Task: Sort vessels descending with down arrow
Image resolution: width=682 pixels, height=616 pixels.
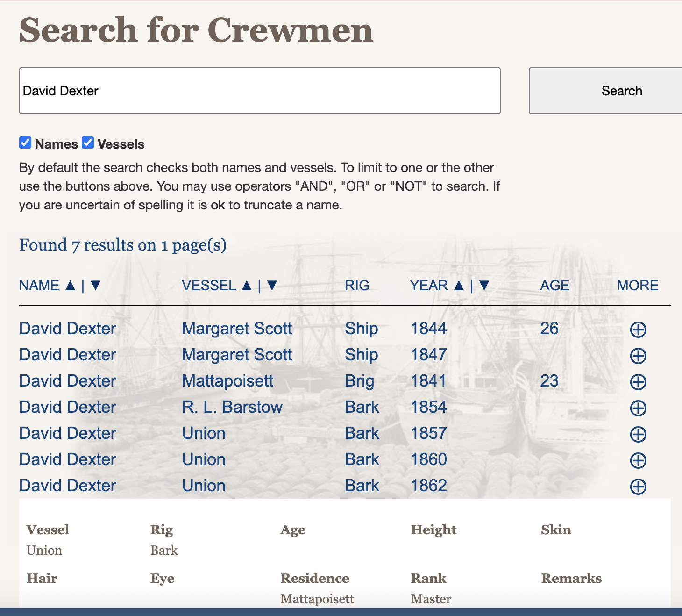Action: 272,285
